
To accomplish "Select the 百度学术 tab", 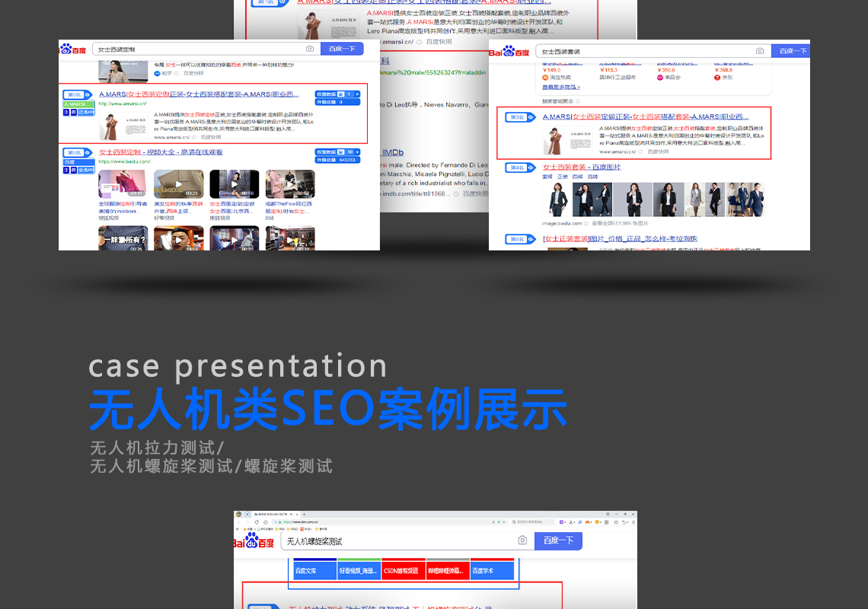I will click(491, 570).
